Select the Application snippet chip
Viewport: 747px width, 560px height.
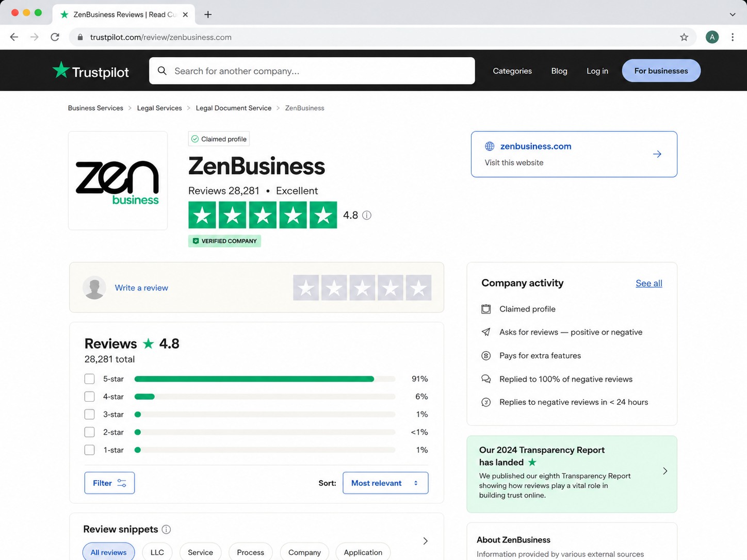363,552
